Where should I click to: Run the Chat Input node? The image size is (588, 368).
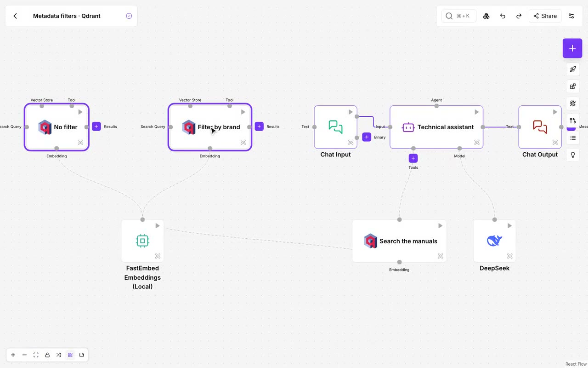point(351,112)
